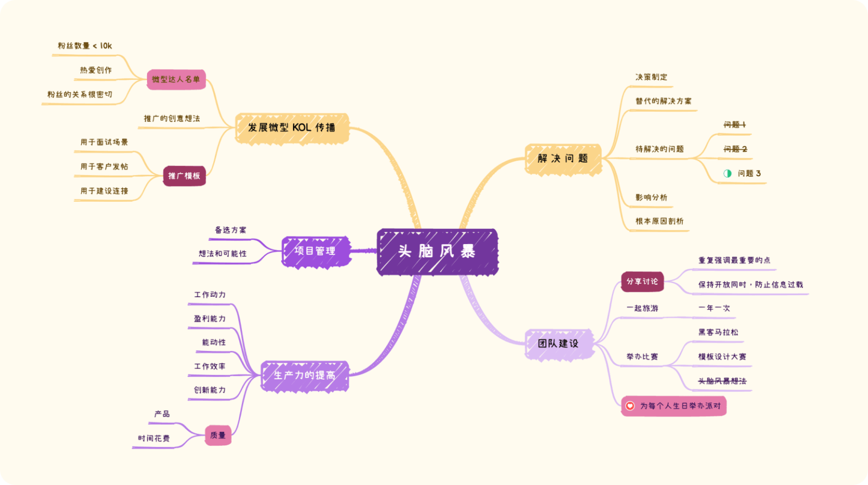868x485 pixels.
Task: Click the 推广模板 dark red node
Action: pos(184,176)
